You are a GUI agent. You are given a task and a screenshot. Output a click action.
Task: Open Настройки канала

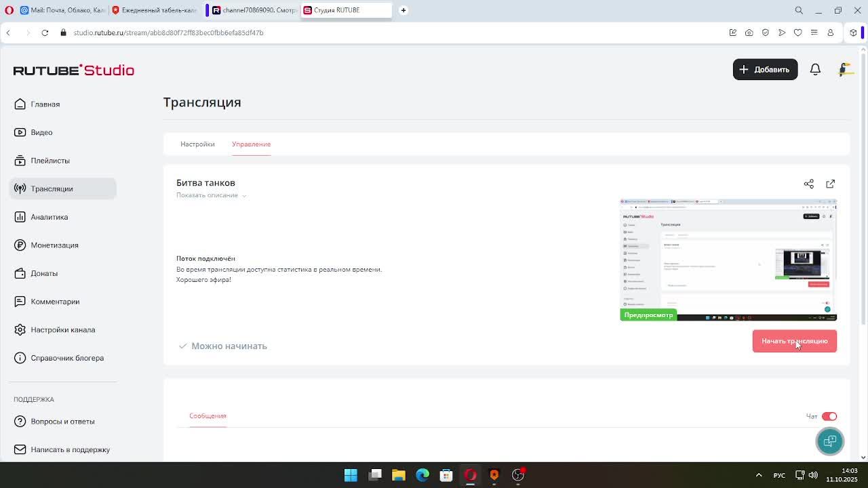pos(62,330)
